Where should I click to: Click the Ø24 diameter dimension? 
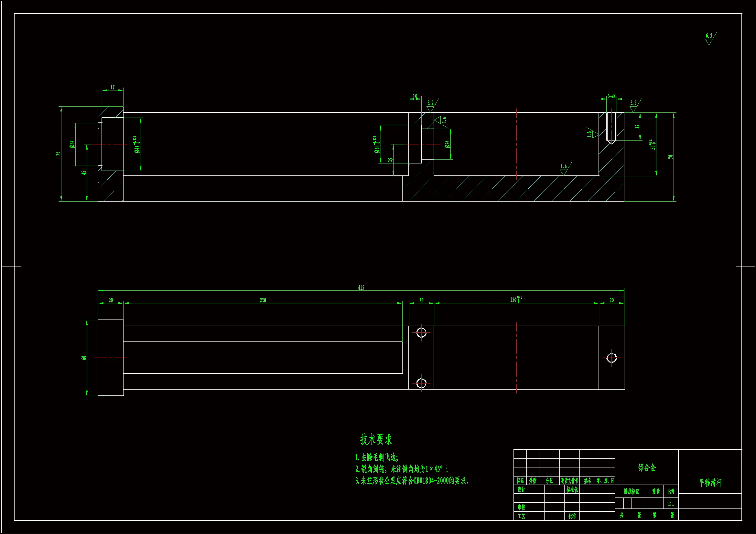pos(447,144)
